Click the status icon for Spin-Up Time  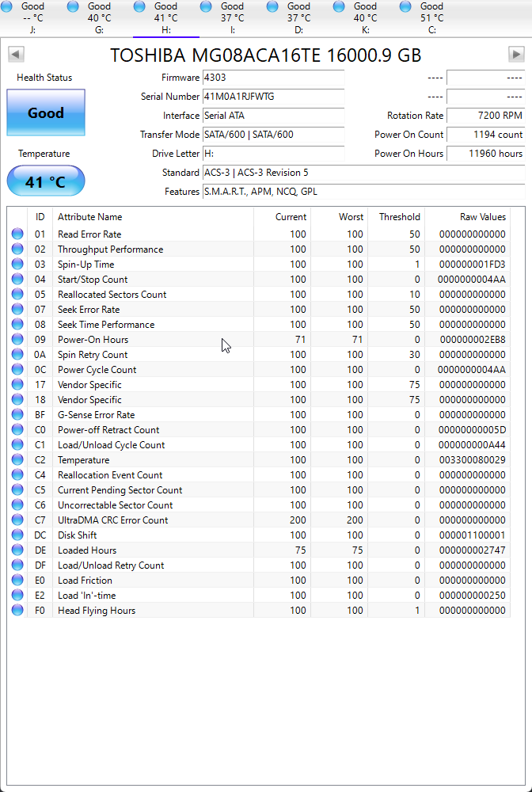click(x=17, y=265)
